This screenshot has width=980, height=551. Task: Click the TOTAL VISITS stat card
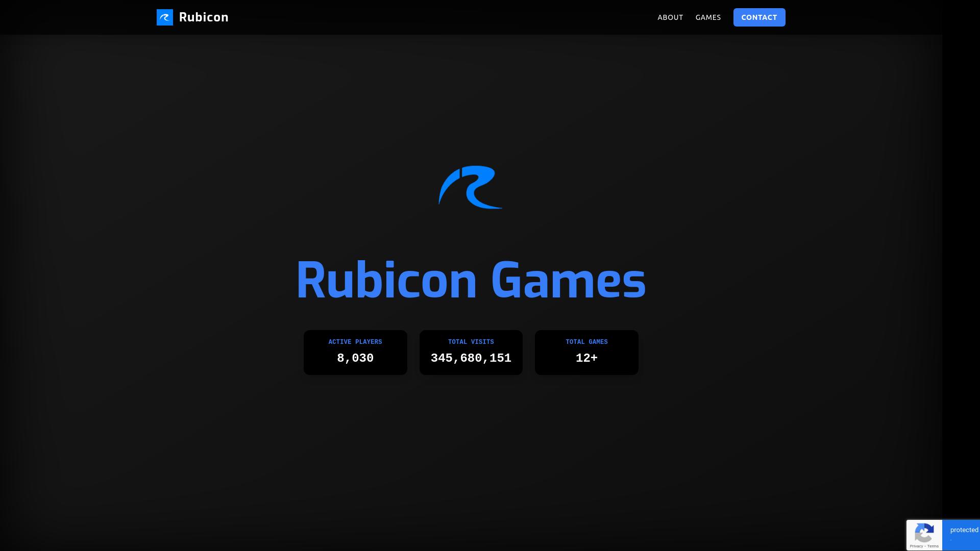point(471,352)
